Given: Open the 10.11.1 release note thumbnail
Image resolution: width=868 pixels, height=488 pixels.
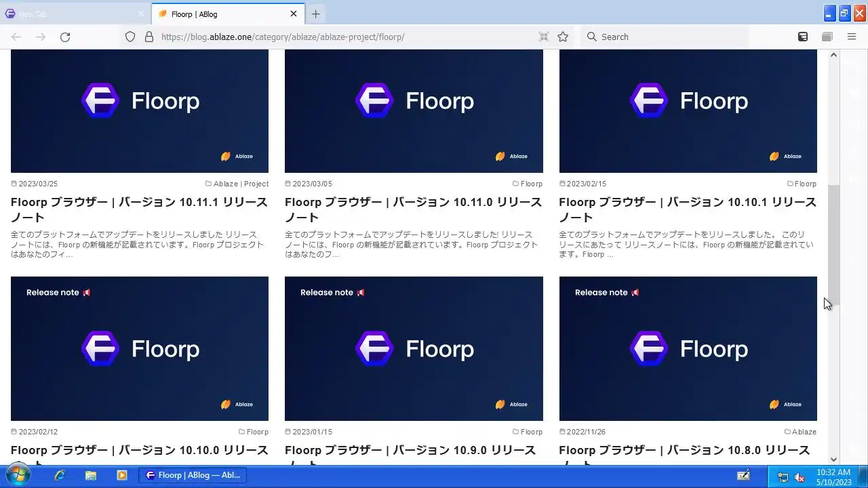Looking at the screenshot, I should click(140, 111).
